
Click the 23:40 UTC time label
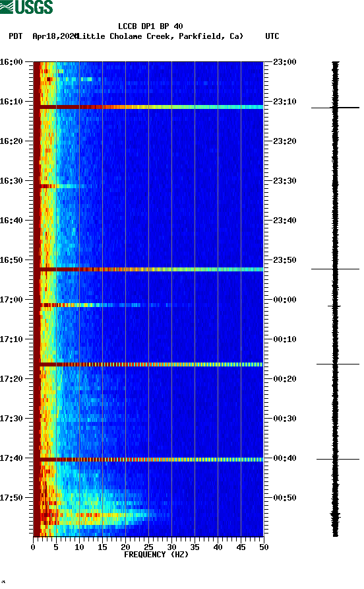tap(285, 221)
